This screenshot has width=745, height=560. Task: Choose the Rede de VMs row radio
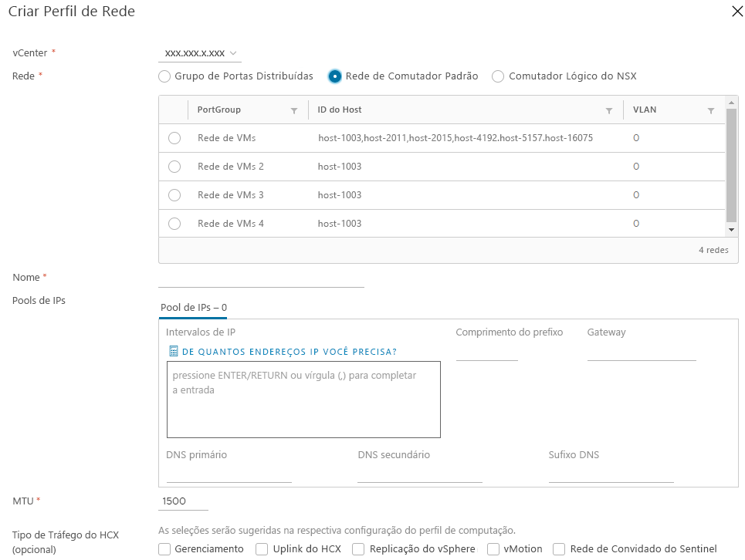pyautogui.click(x=174, y=138)
